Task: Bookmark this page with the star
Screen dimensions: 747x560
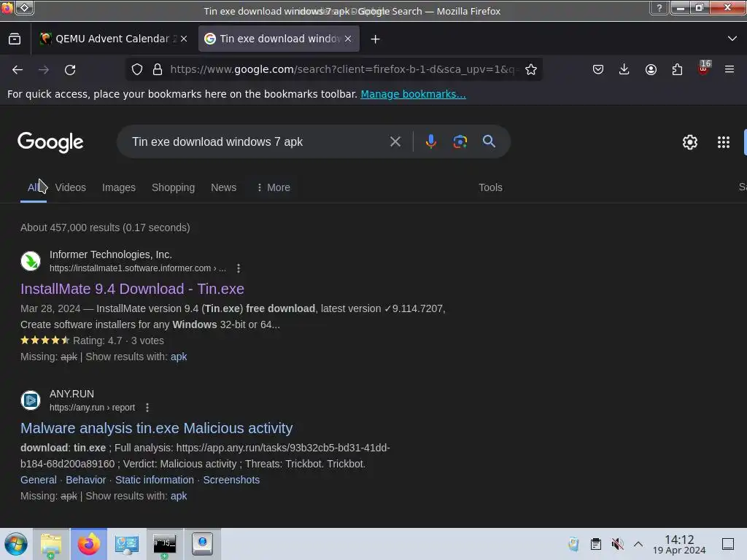Action: [x=531, y=69]
